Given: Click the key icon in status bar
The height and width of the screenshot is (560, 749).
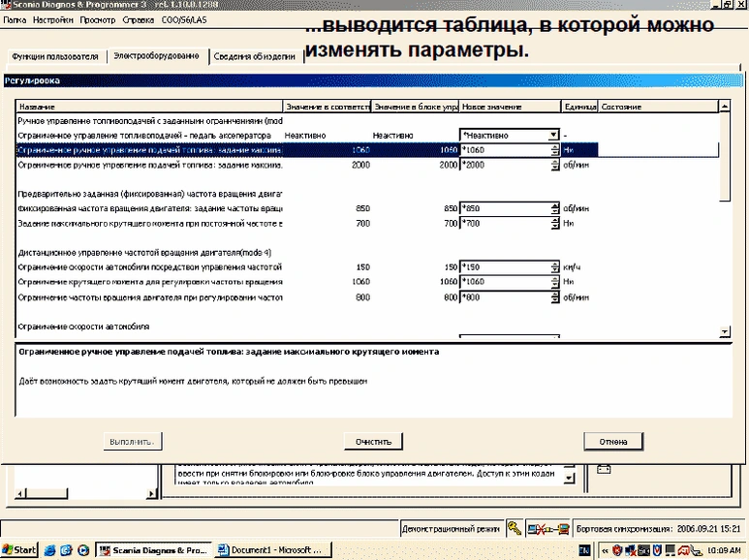Looking at the screenshot, I should coord(514,528).
